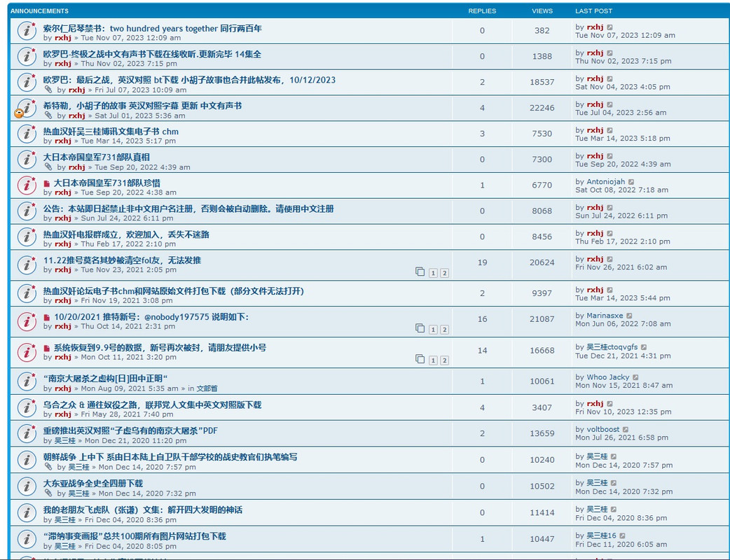Go to page 2 of '11.22推号' topic

(445, 273)
